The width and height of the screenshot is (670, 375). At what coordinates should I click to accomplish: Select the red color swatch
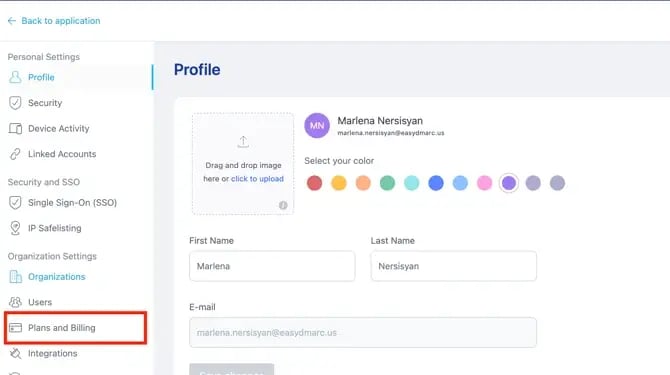(x=314, y=183)
